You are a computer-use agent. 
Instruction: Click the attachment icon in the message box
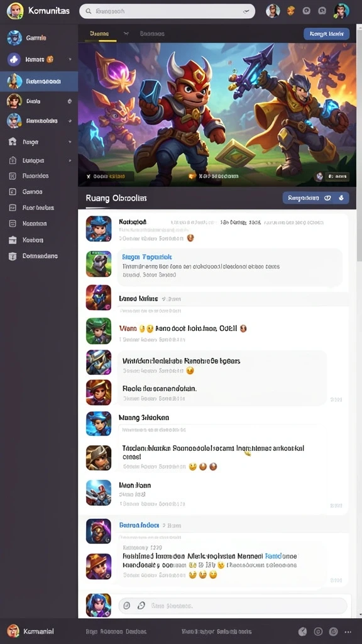coord(127,606)
